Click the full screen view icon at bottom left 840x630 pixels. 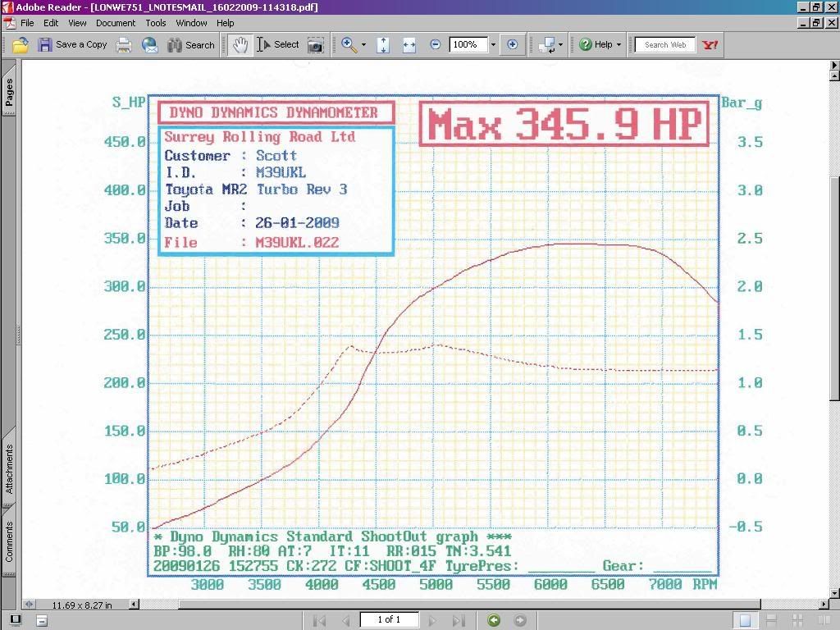(16, 620)
